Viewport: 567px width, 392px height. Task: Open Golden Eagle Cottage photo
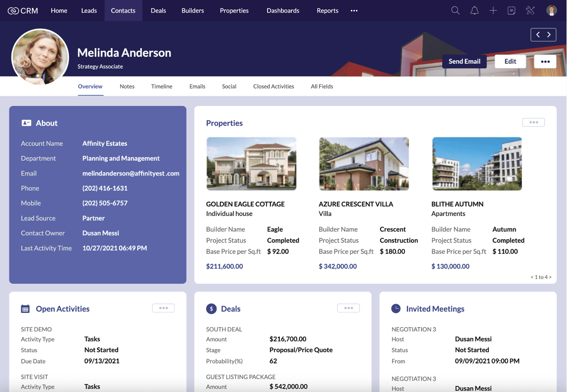pyautogui.click(x=251, y=164)
